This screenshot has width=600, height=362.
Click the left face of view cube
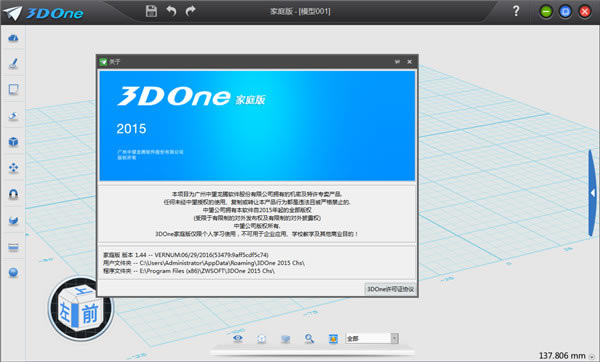[65, 311]
